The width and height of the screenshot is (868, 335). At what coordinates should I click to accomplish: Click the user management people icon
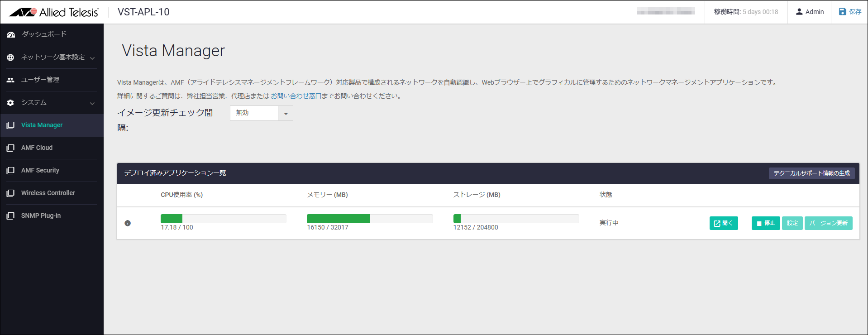tap(10, 80)
